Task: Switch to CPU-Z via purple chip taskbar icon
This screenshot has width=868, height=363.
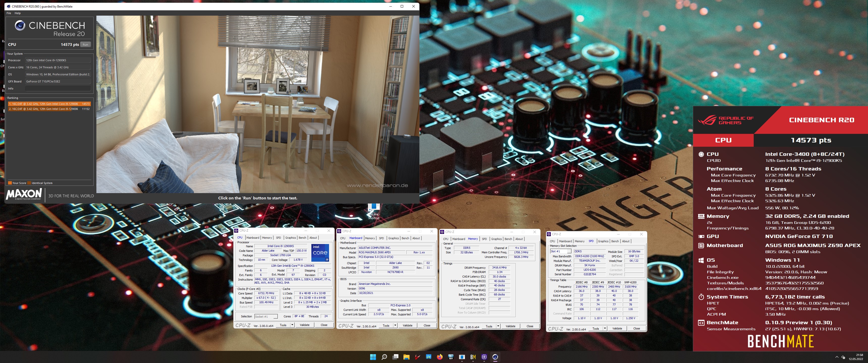Action: click(484, 357)
